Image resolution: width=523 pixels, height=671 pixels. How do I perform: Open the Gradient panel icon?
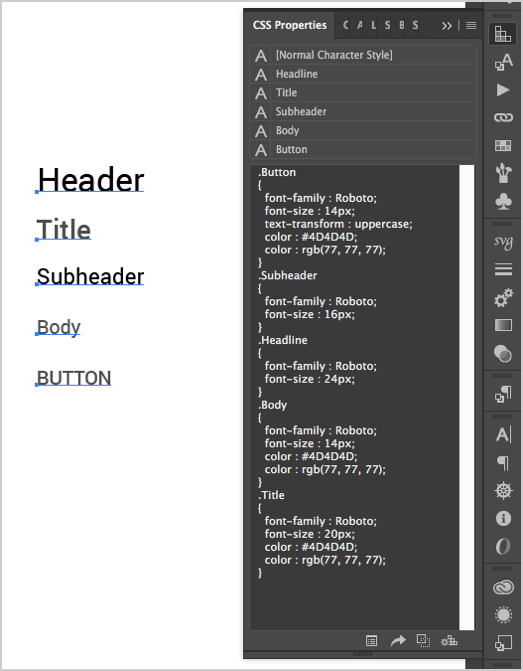point(503,325)
